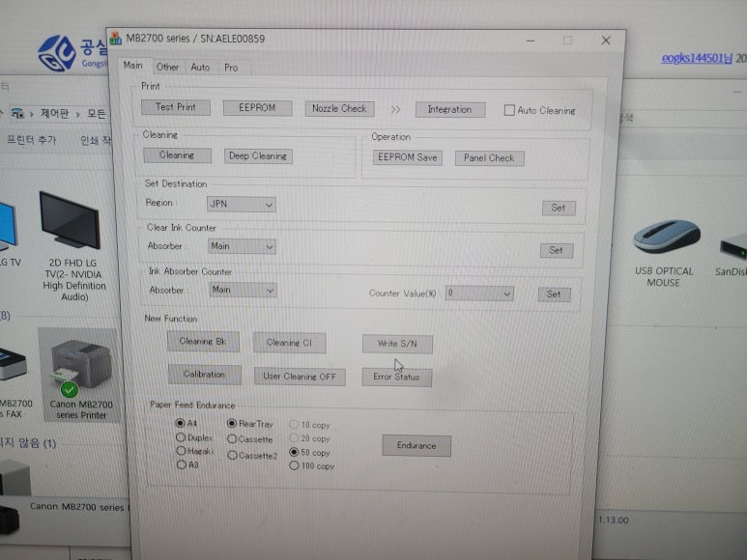747x560 pixels.
Task: Select the 100 copy radio button
Action: [294, 465]
